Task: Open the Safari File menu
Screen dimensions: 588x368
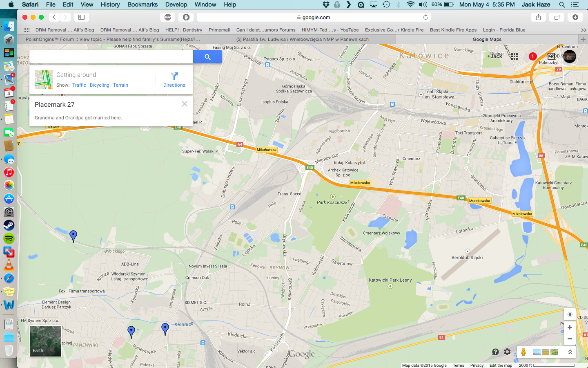Action: click(51, 4)
